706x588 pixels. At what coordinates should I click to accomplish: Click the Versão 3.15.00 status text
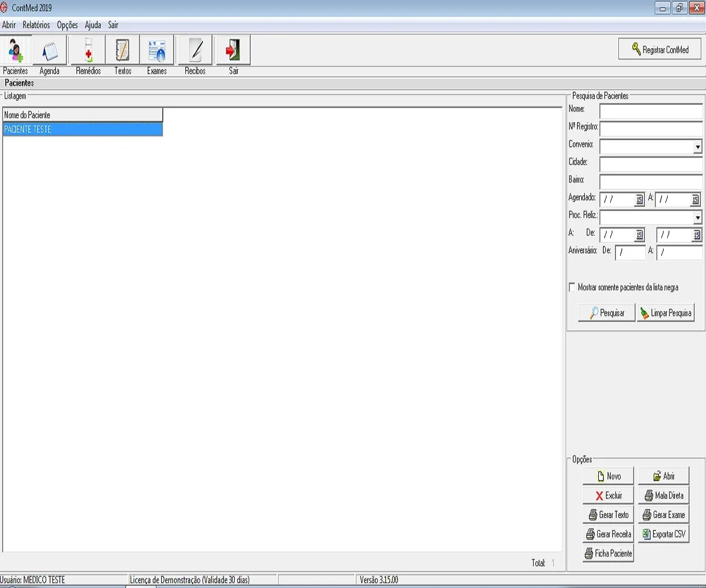pyautogui.click(x=379, y=580)
